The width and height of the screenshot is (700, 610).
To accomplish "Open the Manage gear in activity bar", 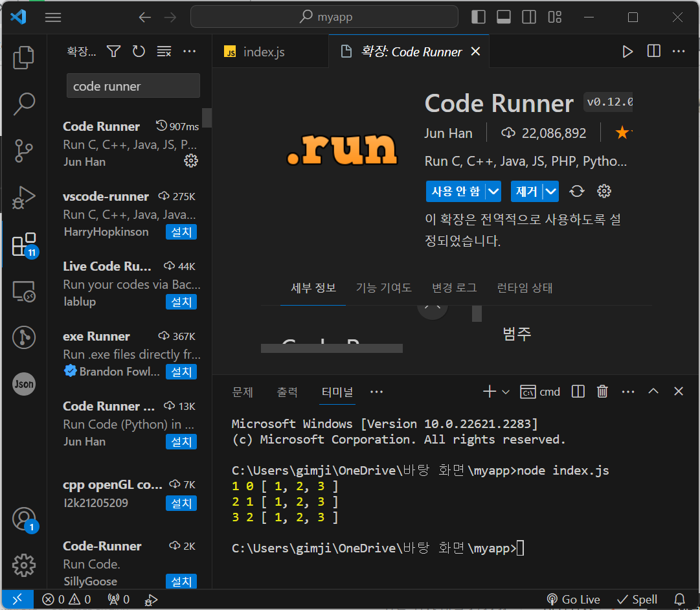I will coord(24,565).
